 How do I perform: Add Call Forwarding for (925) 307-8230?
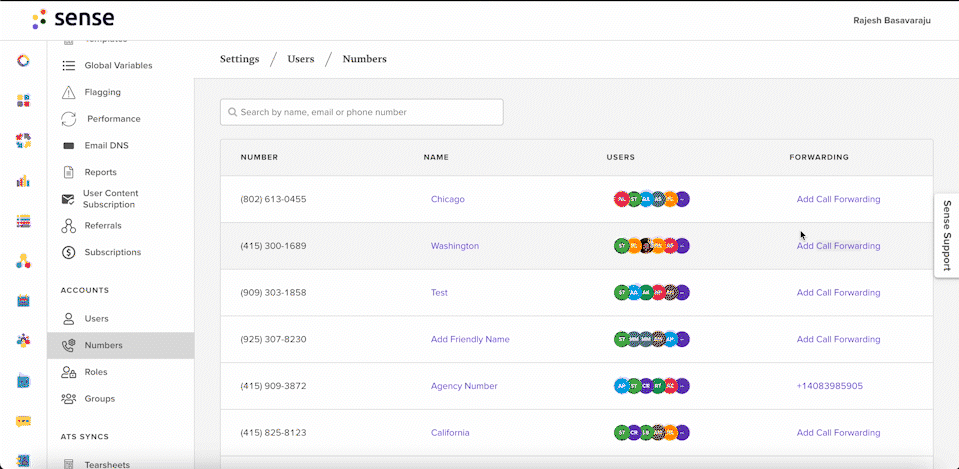pos(839,339)
